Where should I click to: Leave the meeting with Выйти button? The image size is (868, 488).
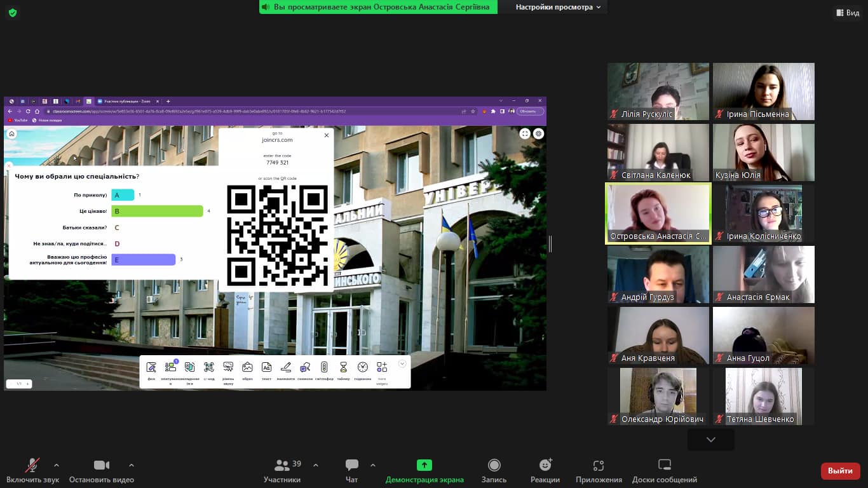click(x=840, y=471)
